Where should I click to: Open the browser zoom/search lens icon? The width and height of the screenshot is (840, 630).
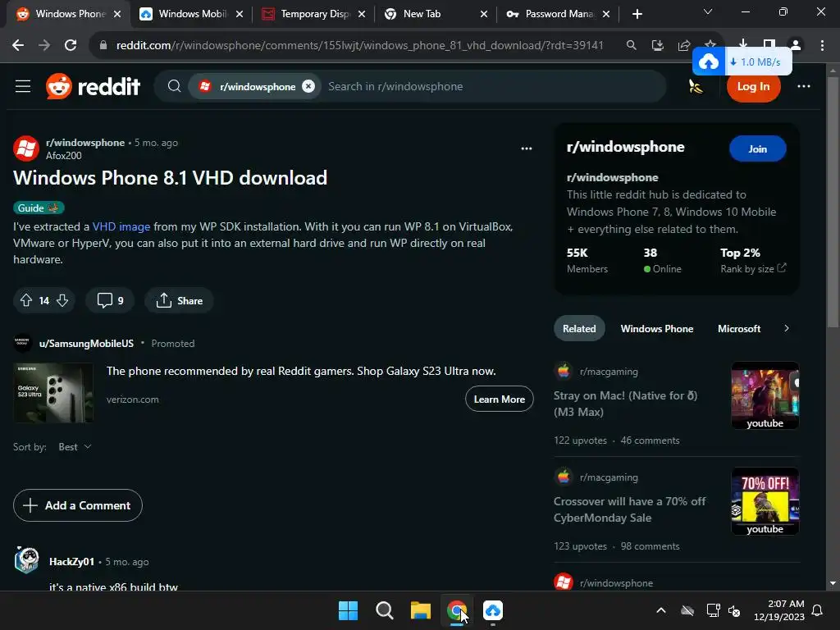point(631,45)
